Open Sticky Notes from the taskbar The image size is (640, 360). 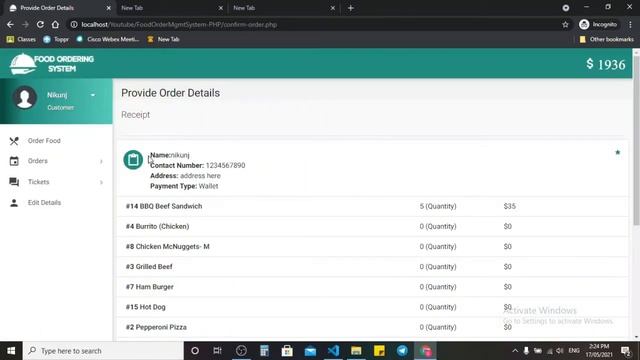click(379, 351)
